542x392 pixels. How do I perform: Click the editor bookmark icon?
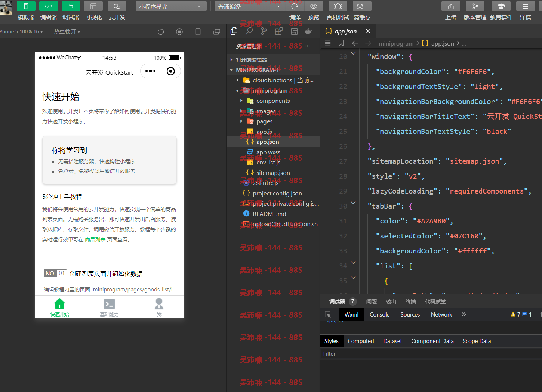(341, 43)
